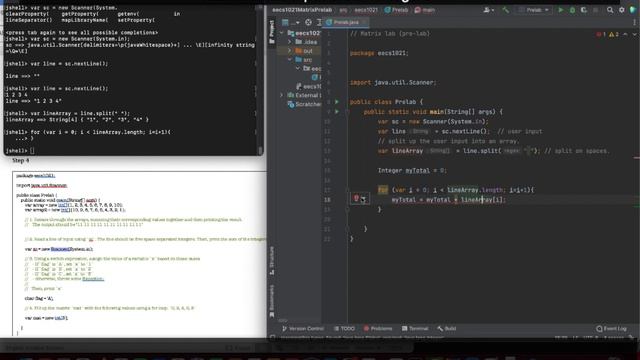The width and height of the screenshot is (640, 360).
Task: Run main method gutter arrow
Action: 337,111
